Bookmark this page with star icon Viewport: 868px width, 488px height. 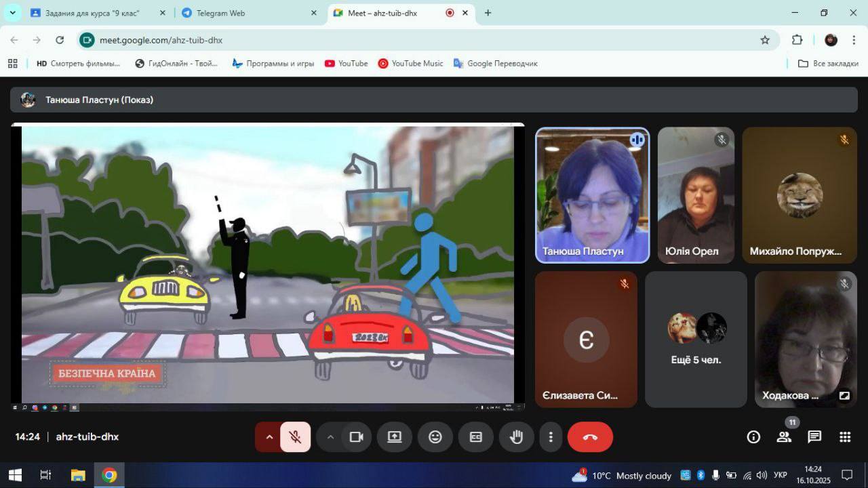[765, 40]
